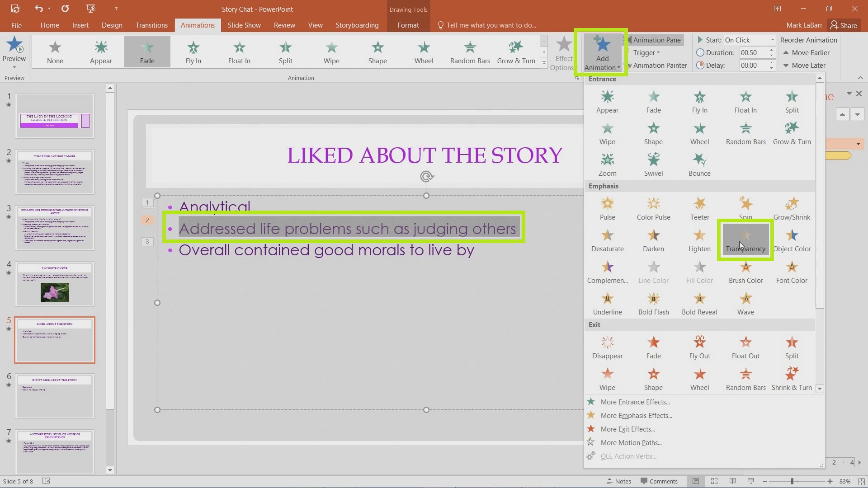Image resolution: width=868 pixels, height=488 pixels.
Task: Select the Transparency emphasis effect
Action: coord(745,240)
